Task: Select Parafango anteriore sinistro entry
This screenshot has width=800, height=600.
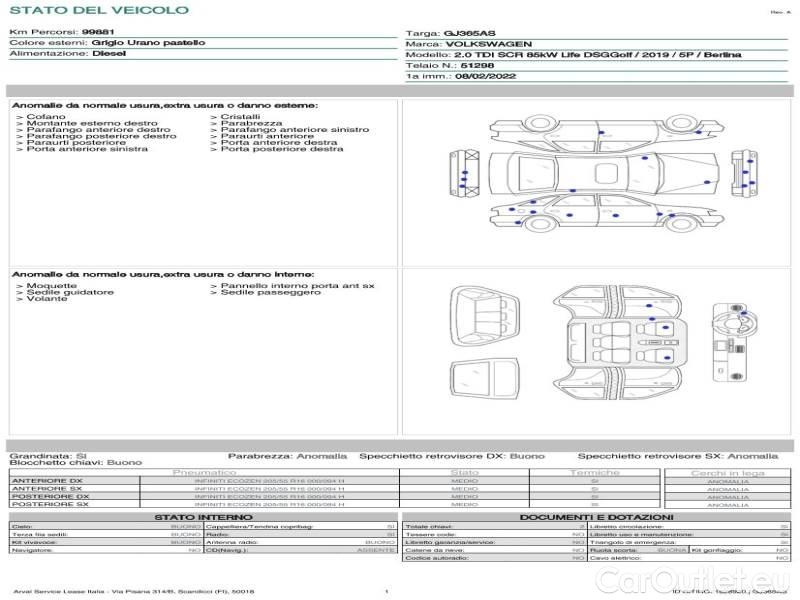Action: coord(294,130)
